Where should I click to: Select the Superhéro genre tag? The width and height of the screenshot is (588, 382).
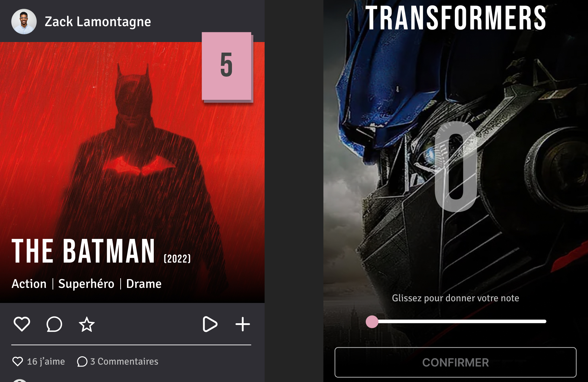click(x=86, y=284)
